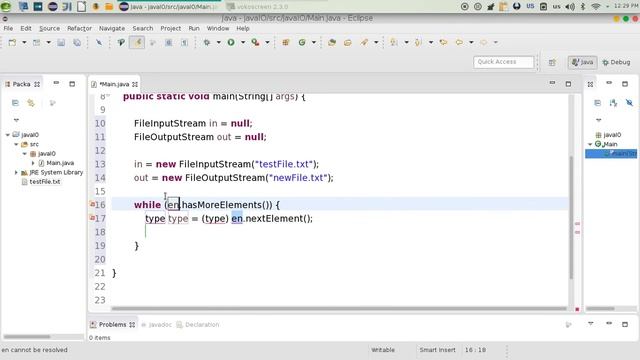This screenshot has width=640, height=360.
Task: Open the Run menu
Action: point(194,29)
